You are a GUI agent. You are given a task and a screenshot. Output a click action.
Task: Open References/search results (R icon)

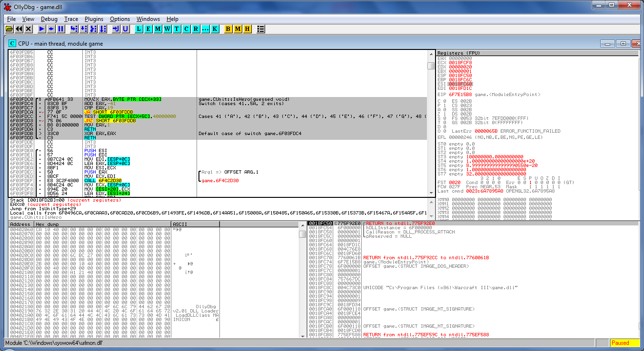pos(196,29)
